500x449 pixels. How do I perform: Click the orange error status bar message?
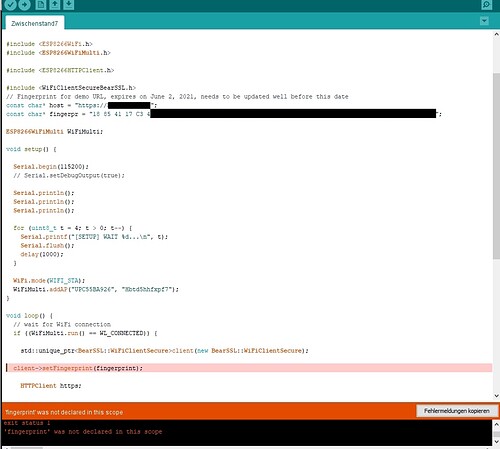(x=64, y=412)
